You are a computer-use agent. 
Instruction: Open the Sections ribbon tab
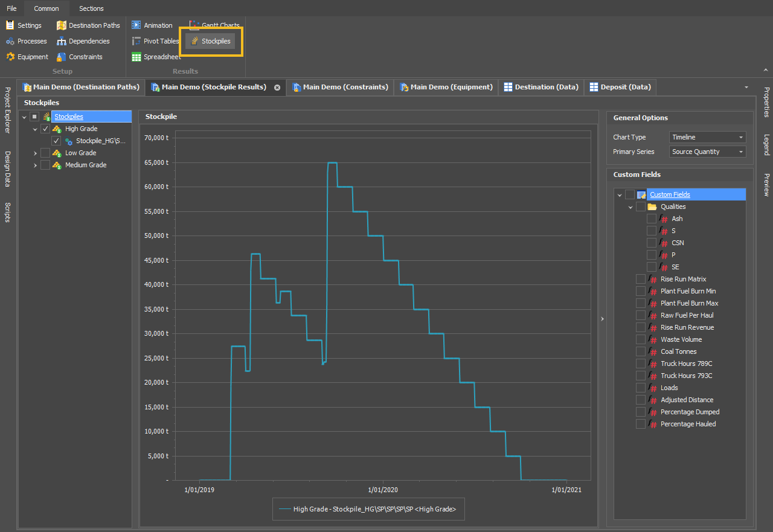click(91, 8)
